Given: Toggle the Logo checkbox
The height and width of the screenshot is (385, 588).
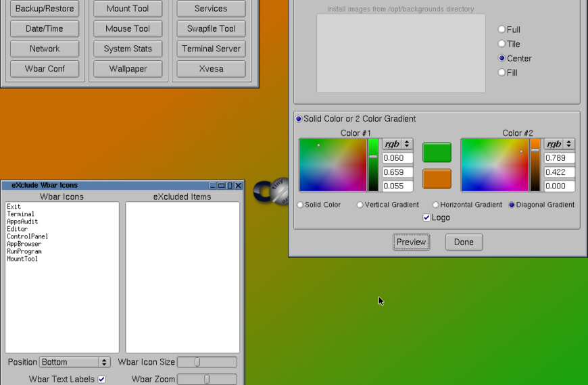Looking at the screenshot, I should [426, 217].
